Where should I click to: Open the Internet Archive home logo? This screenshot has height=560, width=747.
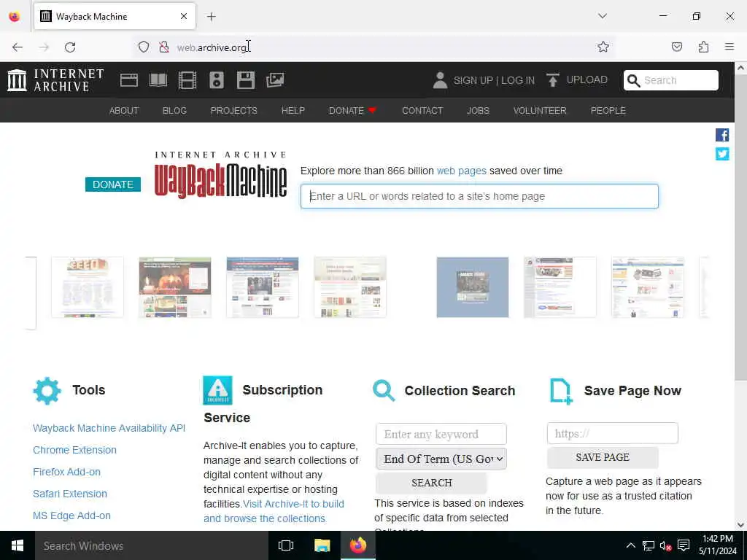click(55, 80)
